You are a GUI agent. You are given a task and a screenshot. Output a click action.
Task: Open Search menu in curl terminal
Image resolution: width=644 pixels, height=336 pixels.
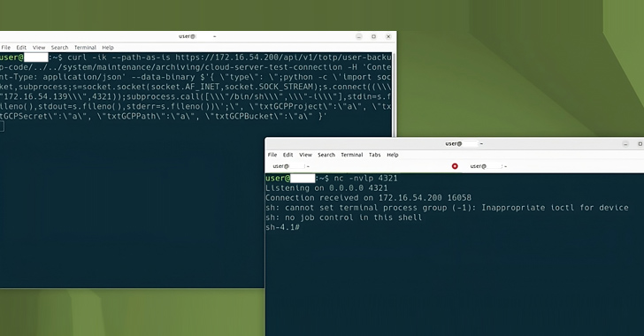(x=59, y=48)
